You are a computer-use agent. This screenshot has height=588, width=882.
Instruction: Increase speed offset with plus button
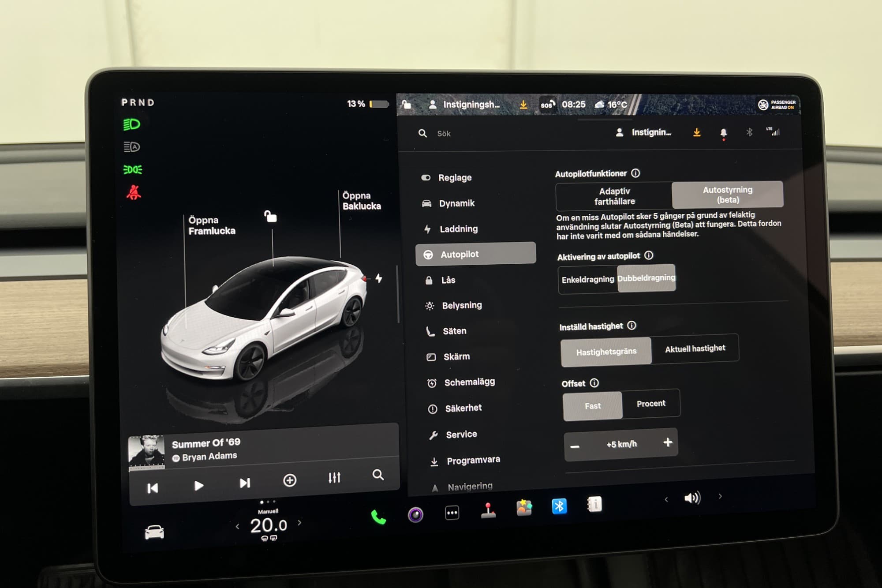668,442
